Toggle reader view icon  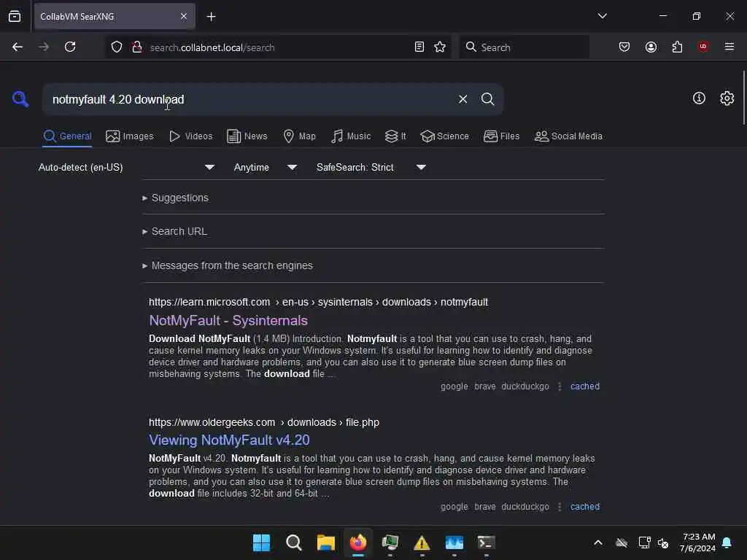(x=419, y=47)
